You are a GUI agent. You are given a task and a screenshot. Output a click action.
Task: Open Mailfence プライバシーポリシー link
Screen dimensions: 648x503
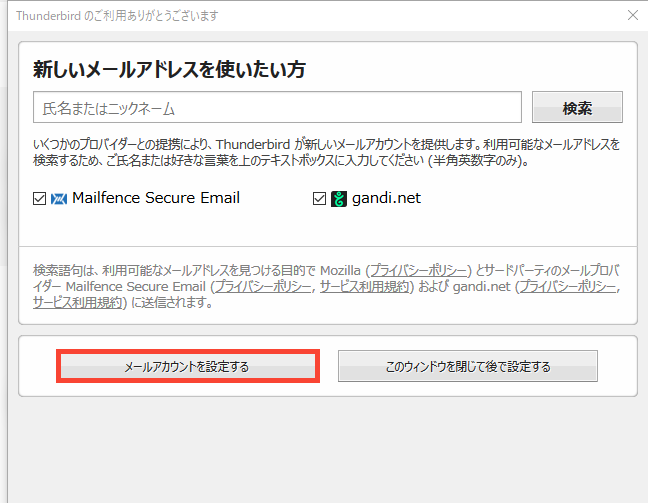263,286
